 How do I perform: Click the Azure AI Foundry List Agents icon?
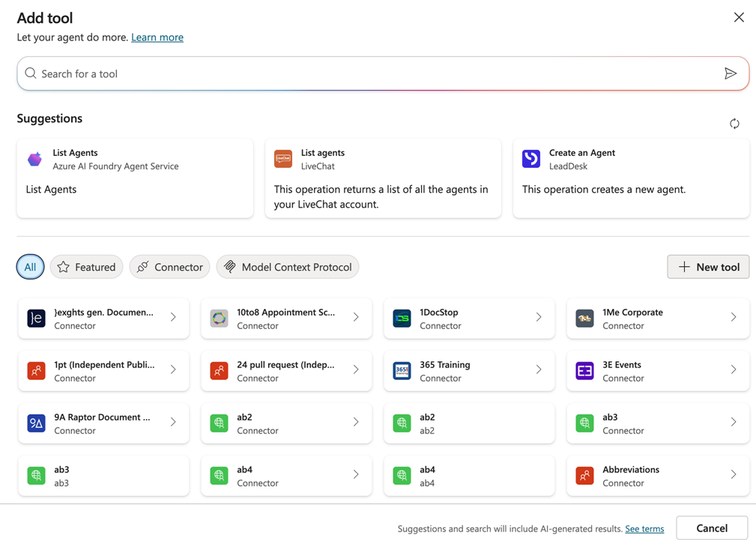[x=35, y=159]
